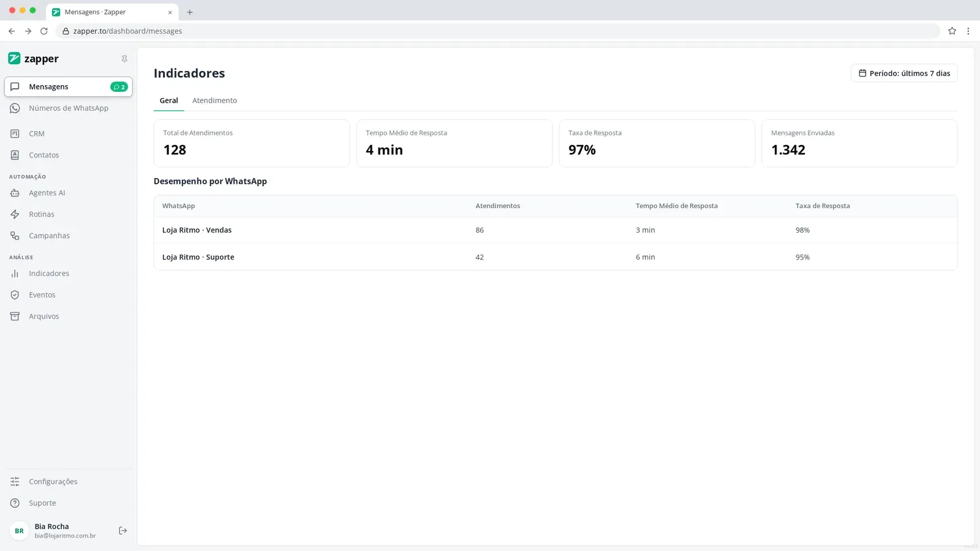The height and width of the screenshot is (551, 980).
Task: Unpin the sidebar with the pin icon
Action: coord(124,59)
